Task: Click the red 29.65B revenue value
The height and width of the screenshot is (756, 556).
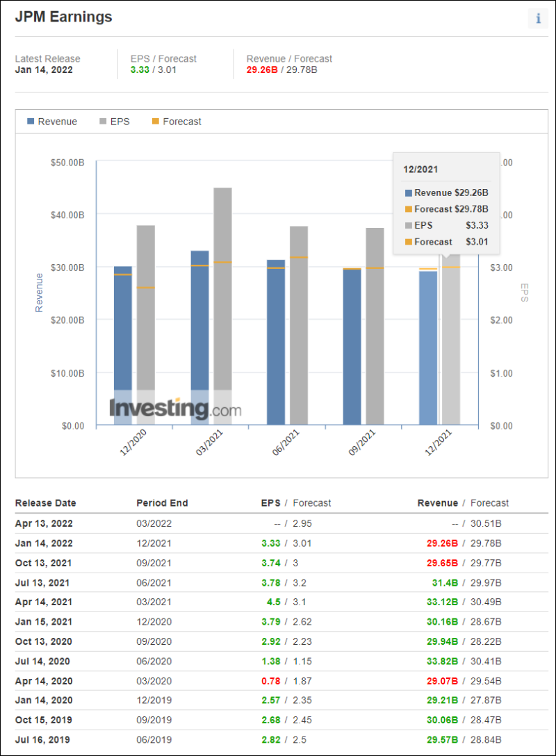Action: click(442, 563)
